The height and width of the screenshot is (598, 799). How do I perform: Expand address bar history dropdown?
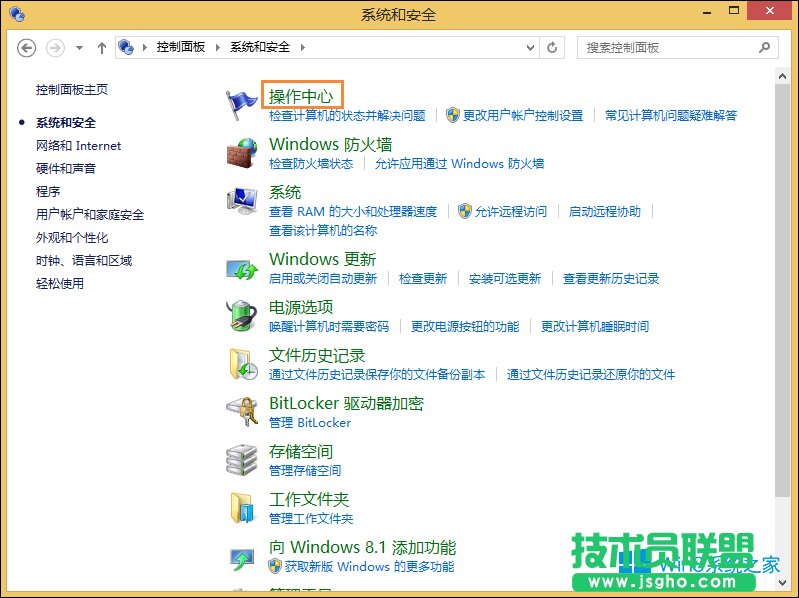pyautogui.click(x=530, y=48)
